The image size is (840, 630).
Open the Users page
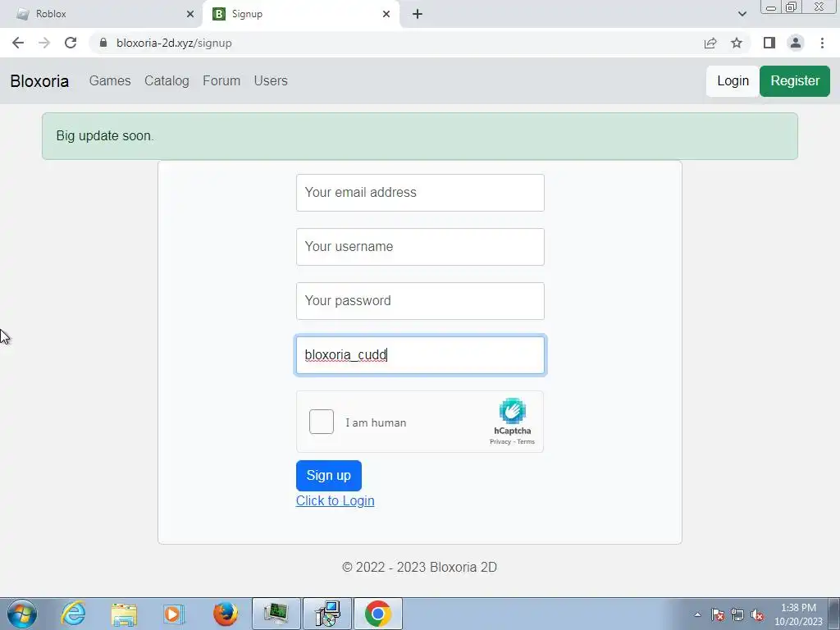click(x=271, y=81)
